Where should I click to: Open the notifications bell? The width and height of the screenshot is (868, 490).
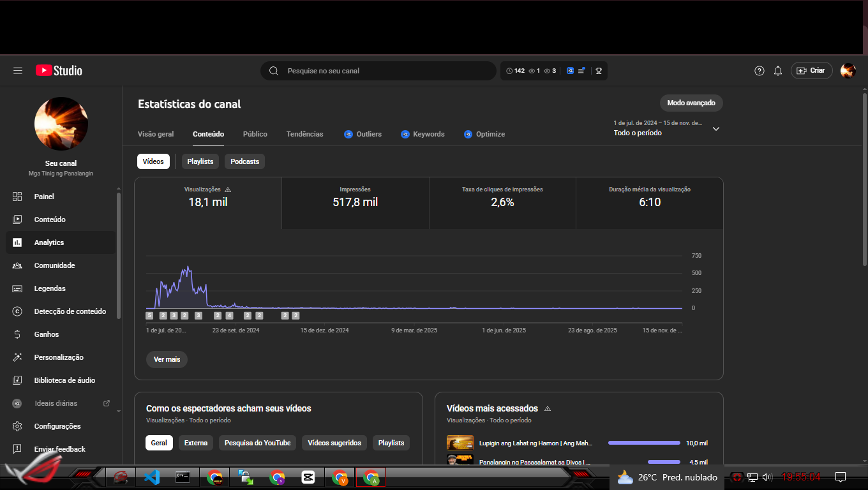(x=777, y=71)
